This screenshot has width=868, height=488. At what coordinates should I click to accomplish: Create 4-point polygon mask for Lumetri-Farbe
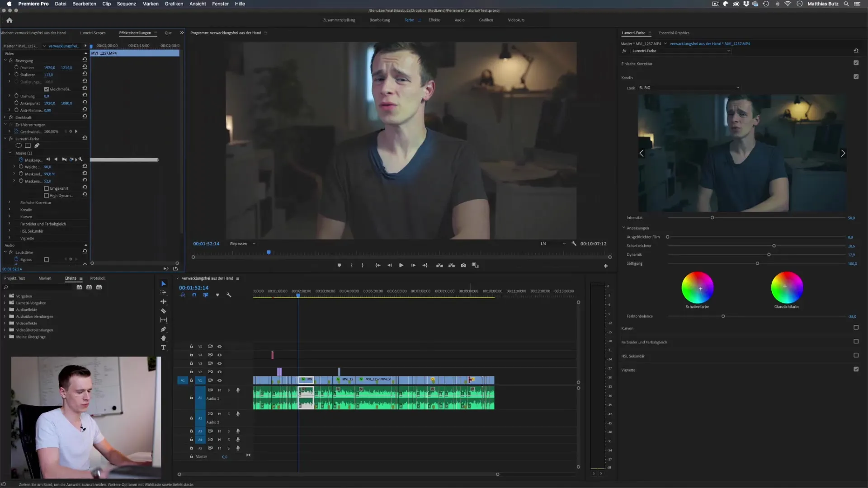[28, 145]
